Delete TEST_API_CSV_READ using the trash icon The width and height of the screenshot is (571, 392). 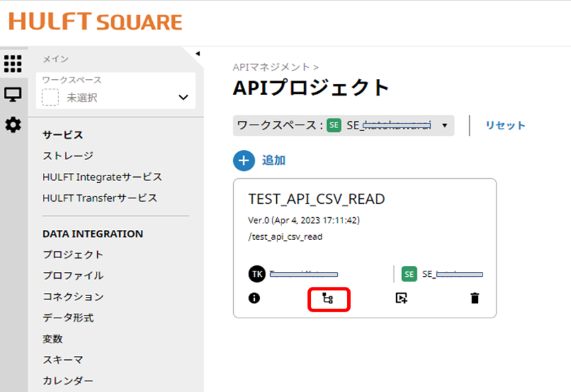[474, 299]
